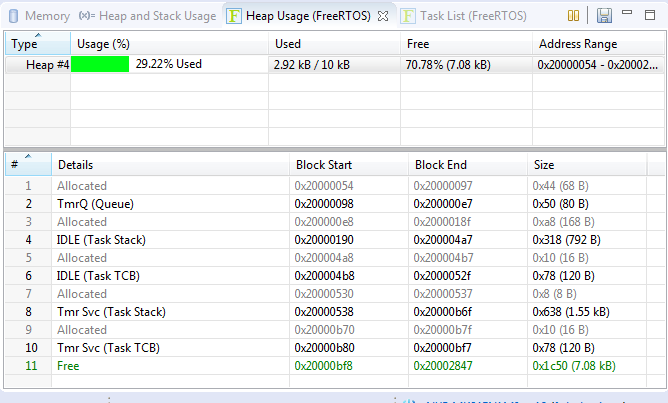Image resolution: width=668 pixels, height=403 pixels.
Task: Click the Free column header
Action: [466, 43]
